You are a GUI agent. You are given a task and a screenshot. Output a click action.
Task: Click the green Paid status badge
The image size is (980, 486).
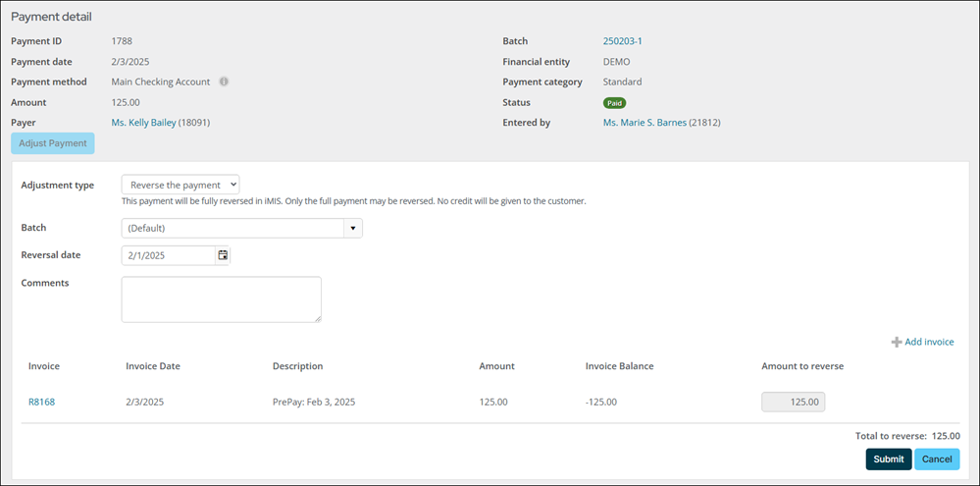614,102
